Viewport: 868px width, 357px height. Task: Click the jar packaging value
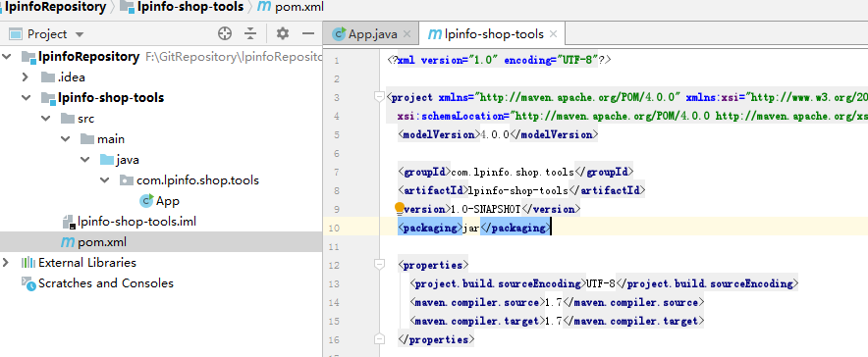[471, 228]
